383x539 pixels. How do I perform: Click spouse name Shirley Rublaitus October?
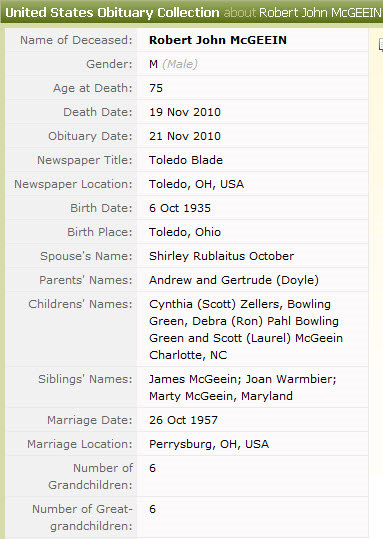pos(221,256)
